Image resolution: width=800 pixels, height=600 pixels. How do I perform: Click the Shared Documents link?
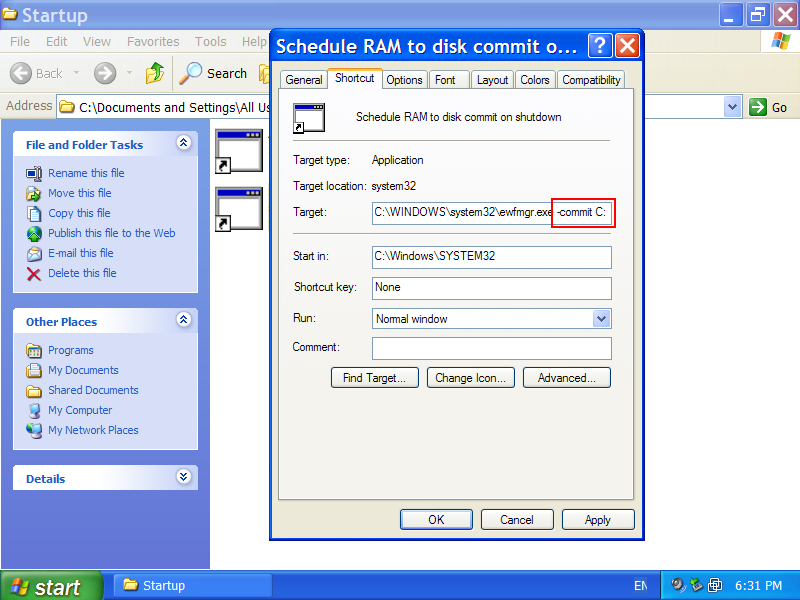coord(93,390)
